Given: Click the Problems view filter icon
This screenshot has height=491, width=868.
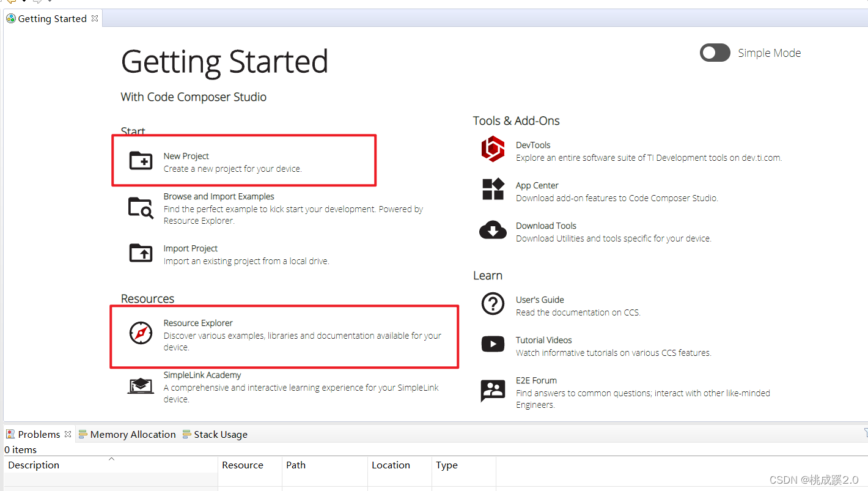Looking at the screenshot, I should point(865,434).
